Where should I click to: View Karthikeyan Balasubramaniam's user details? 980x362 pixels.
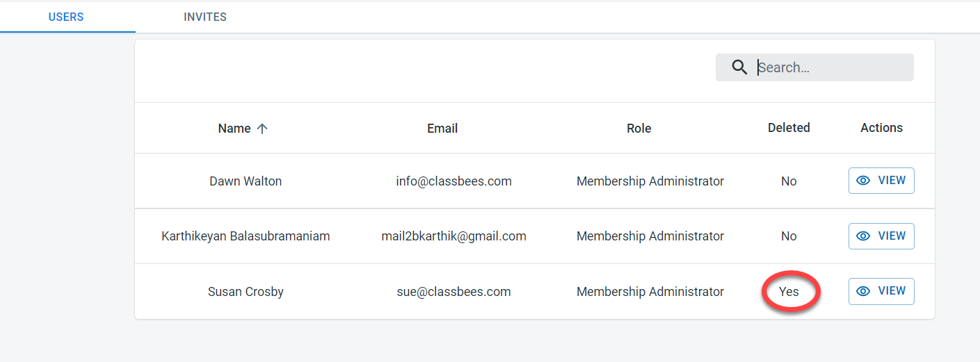[881, 236]
